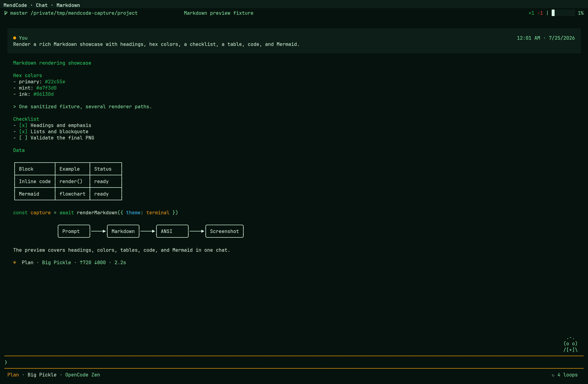Click the orange diamond icon before Plan
The height and width of the screenshot is (384, 588).
coord(14,262)
